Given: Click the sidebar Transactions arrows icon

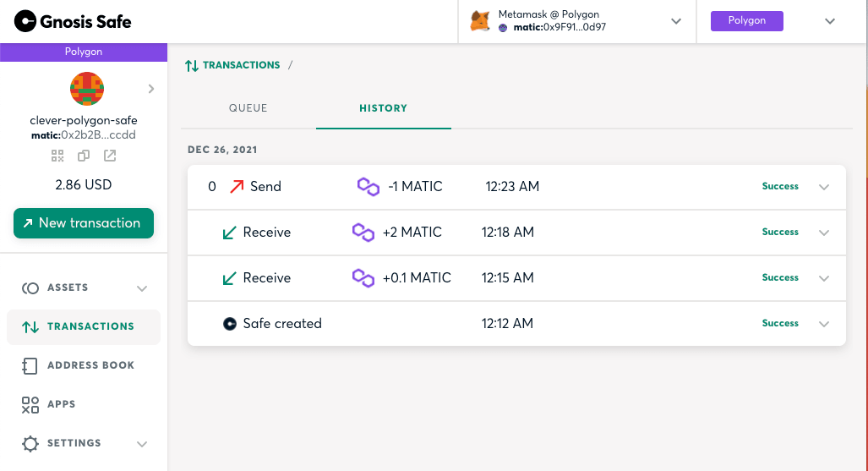Looking at the screenshot, I should tap(30, 327).
